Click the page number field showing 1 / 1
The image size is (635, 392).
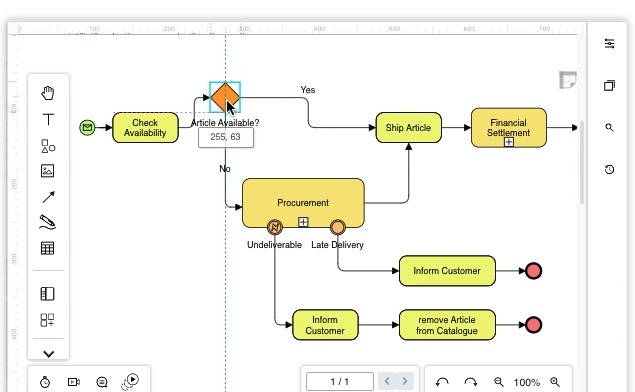(340, 381)
